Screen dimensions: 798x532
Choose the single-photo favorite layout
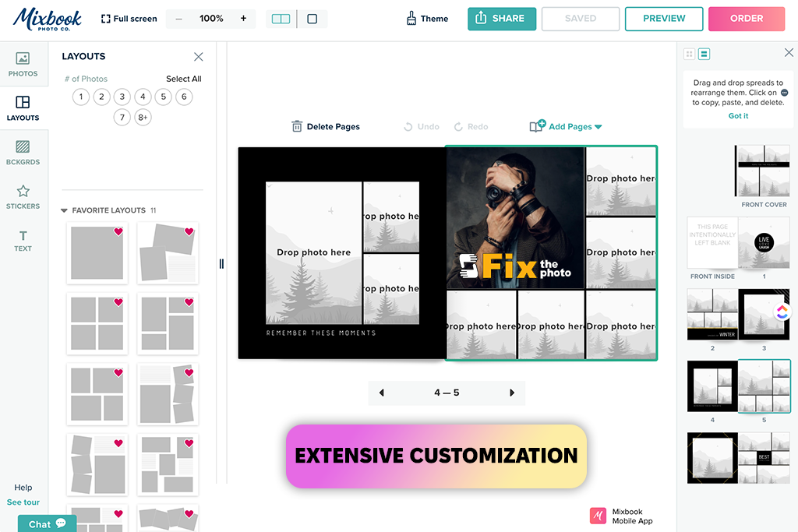click(x=97, y=253)
